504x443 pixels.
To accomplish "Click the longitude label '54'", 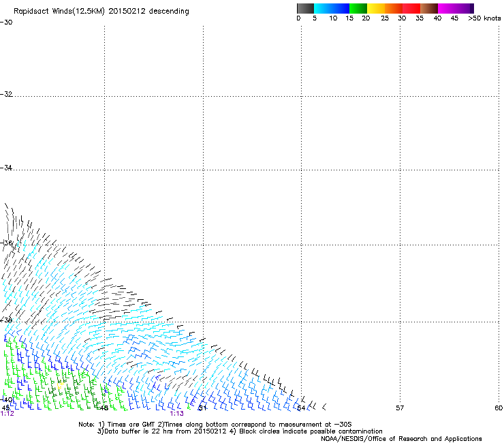I will click(x=301, y=408).
